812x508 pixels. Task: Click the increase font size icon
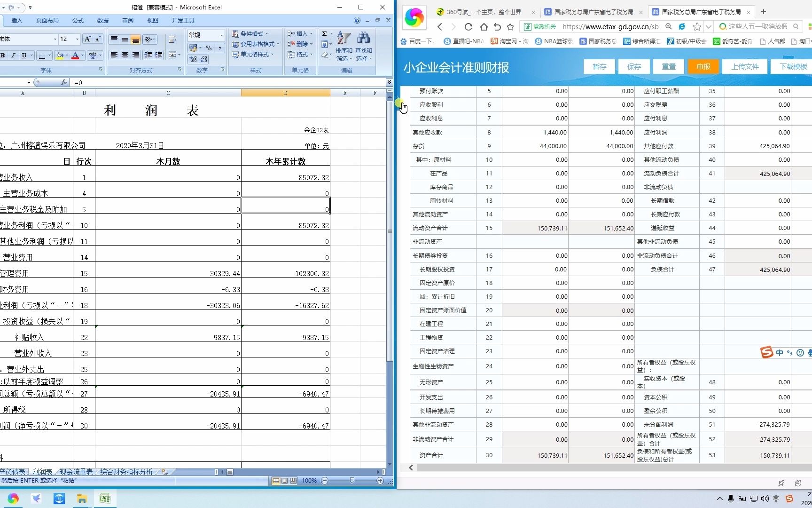(87, 39)
